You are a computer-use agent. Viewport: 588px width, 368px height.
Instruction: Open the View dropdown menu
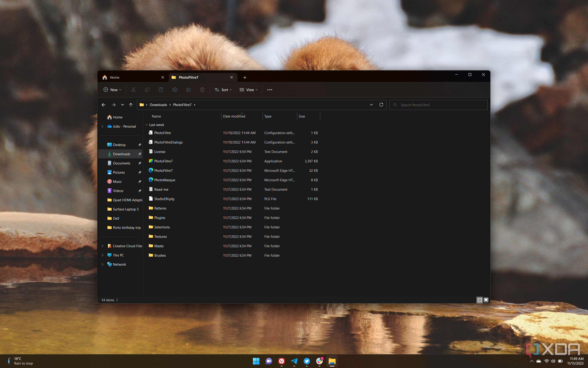tap(248, 90)
